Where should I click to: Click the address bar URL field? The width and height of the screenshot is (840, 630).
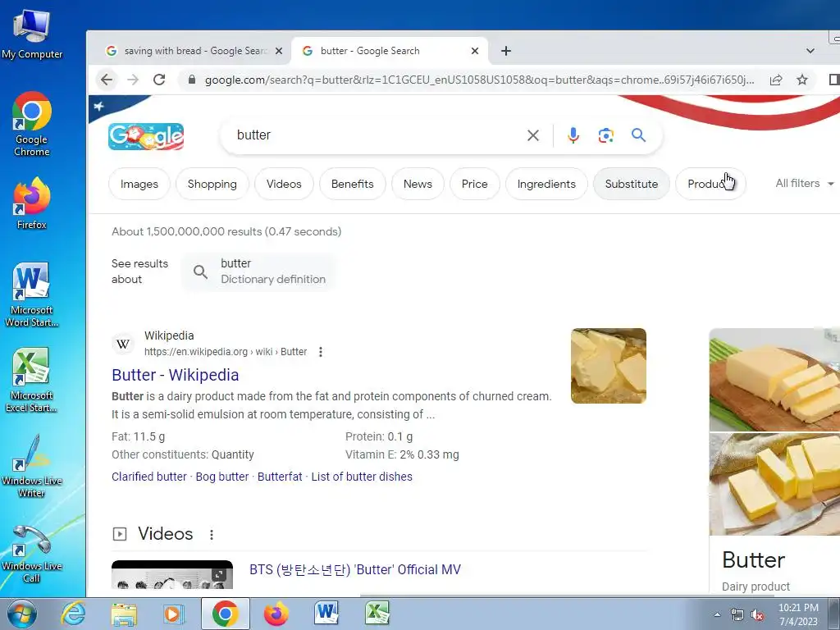479,80
